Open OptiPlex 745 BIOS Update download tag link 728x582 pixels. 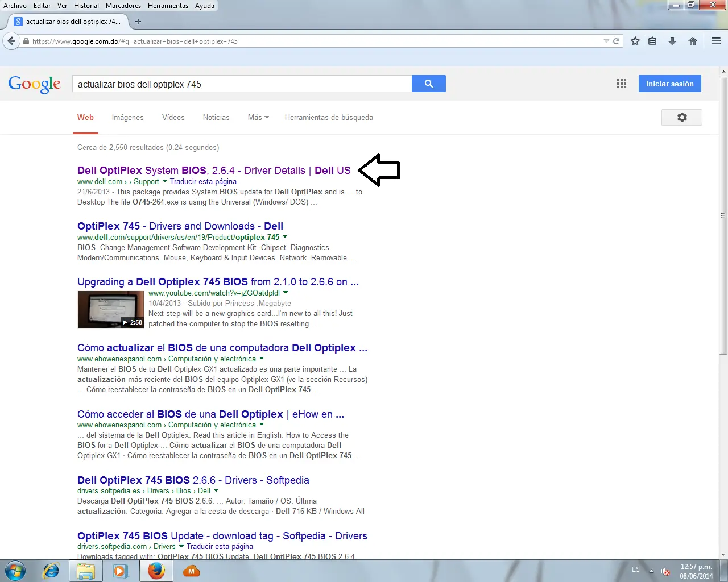pos(222,535)
